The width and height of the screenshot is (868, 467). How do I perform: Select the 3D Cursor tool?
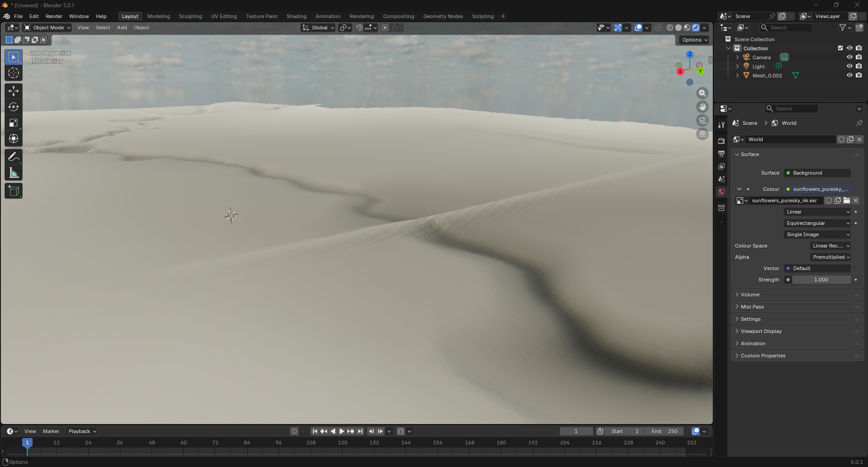coord(14,73)
